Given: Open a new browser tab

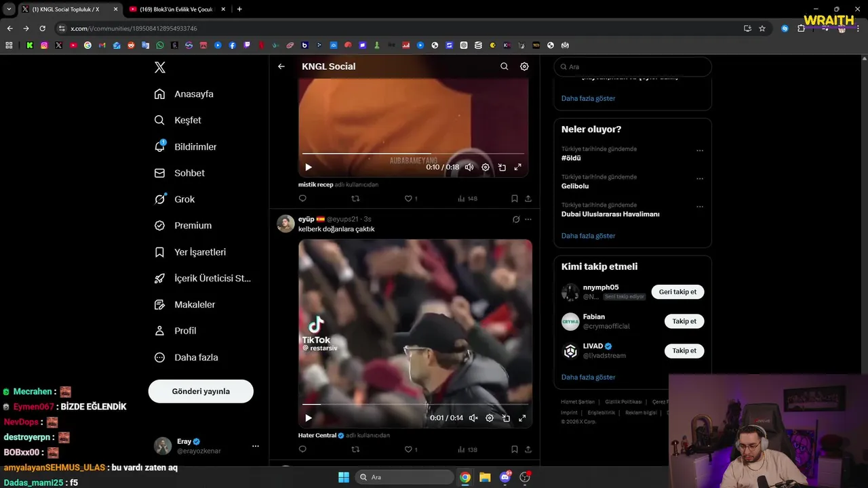Looking at the screenshot, I should click(239, 9).
